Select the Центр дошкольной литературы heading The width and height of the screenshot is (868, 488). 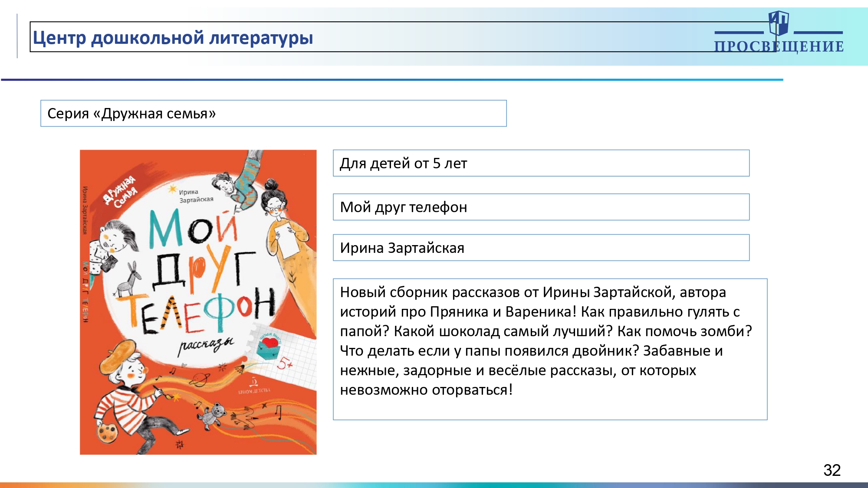[x=173, y=38]
